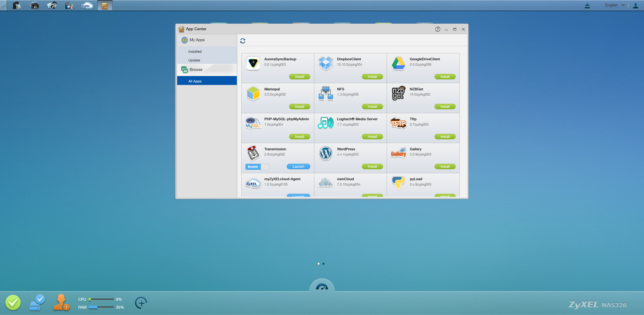
Task: Expand My Apps section
Action: coord(207,40)
